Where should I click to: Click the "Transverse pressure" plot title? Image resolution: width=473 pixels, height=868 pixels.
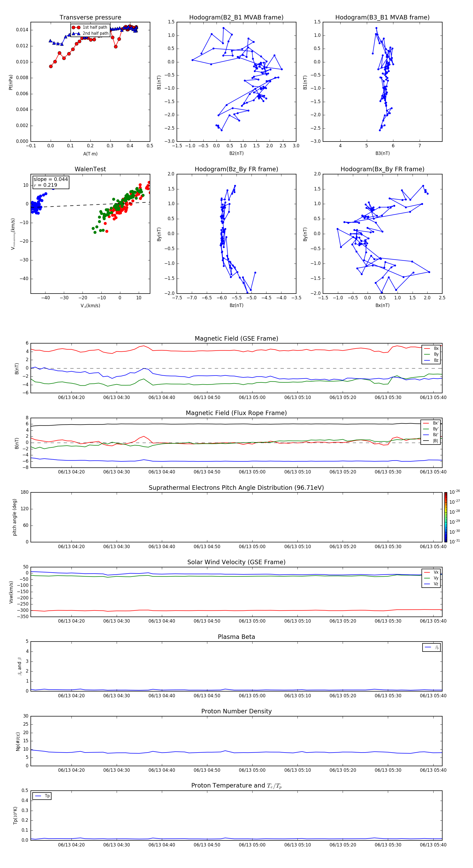click(90, 17)
